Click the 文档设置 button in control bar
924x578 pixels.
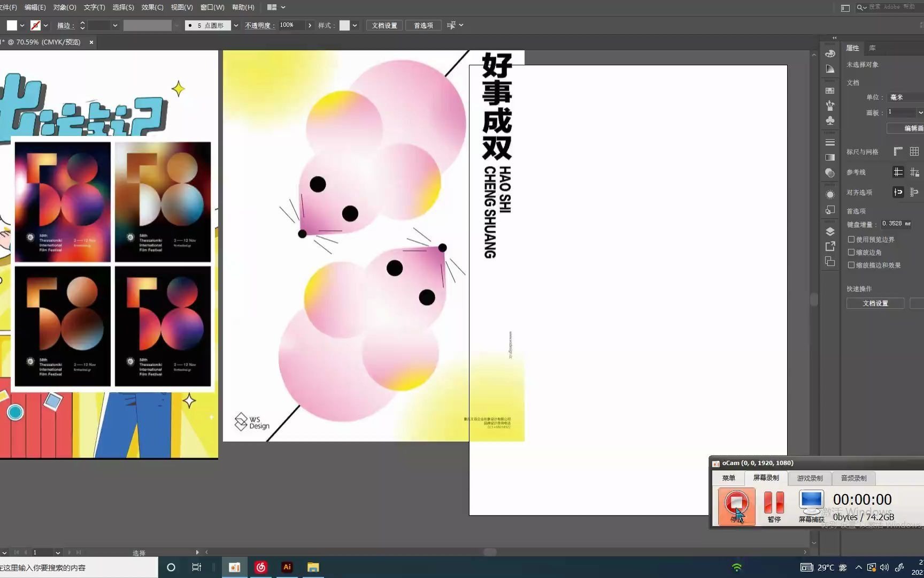click(x=384, y=26)
